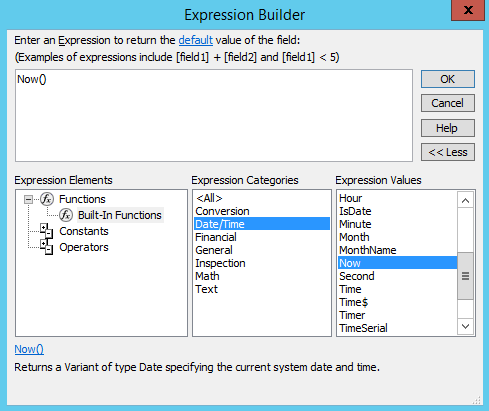Viewport: 489px width, 411px height.
Task: Select Time in Expression Values
Action: 397,289
